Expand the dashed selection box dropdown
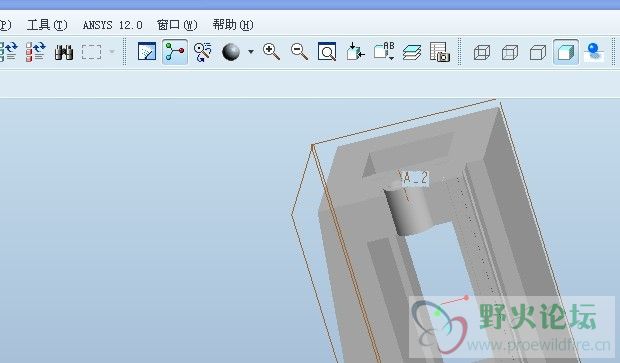Image resolution: width=620 pixels, height=363 pixels. (x=112, y=52)
